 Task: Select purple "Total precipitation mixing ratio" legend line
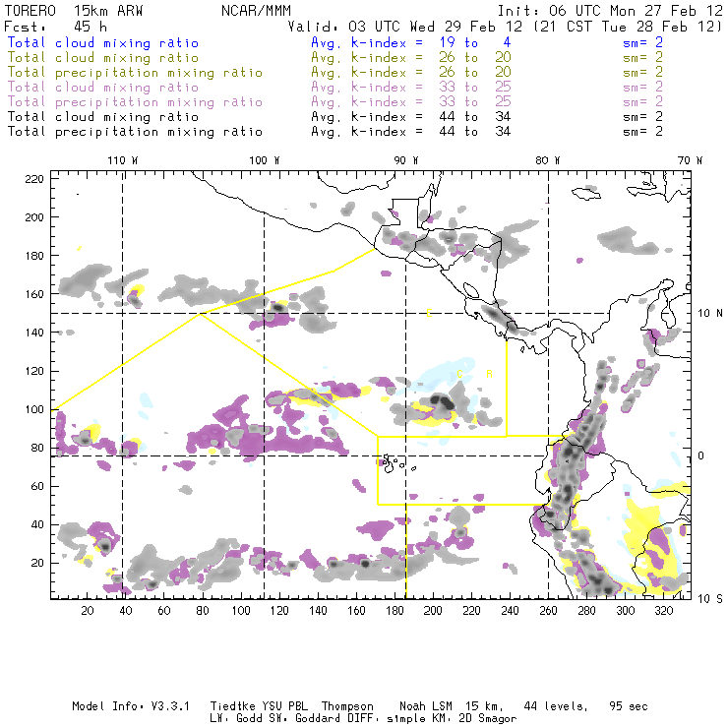coord(135,102)
